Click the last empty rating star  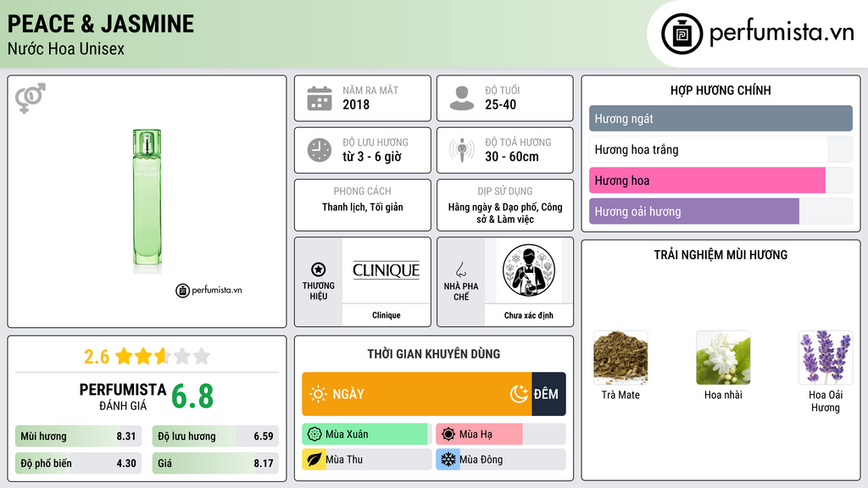(202, 356)
